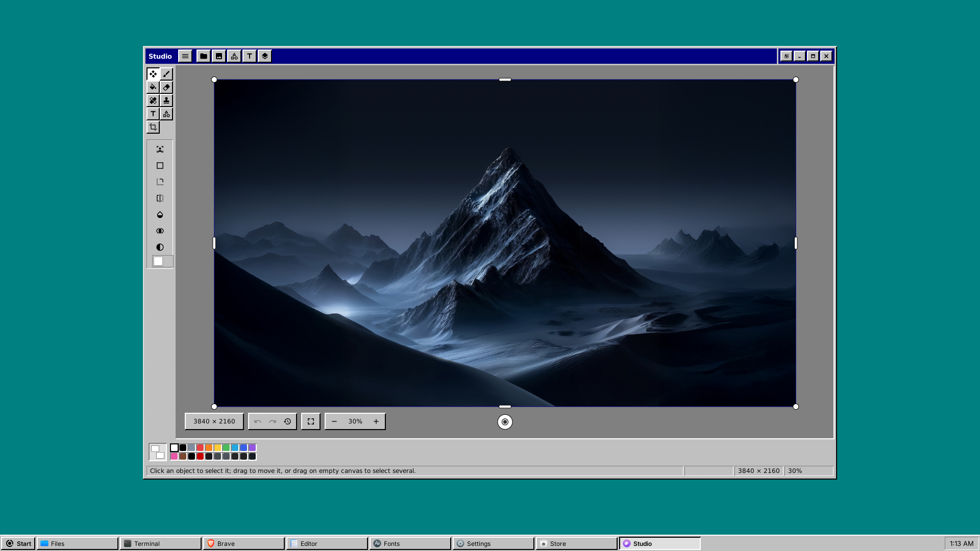The height and width of the screenshot is (551, 980).
Task: Click the undo arrow below the canvas
Action: [x=258, y=421]
